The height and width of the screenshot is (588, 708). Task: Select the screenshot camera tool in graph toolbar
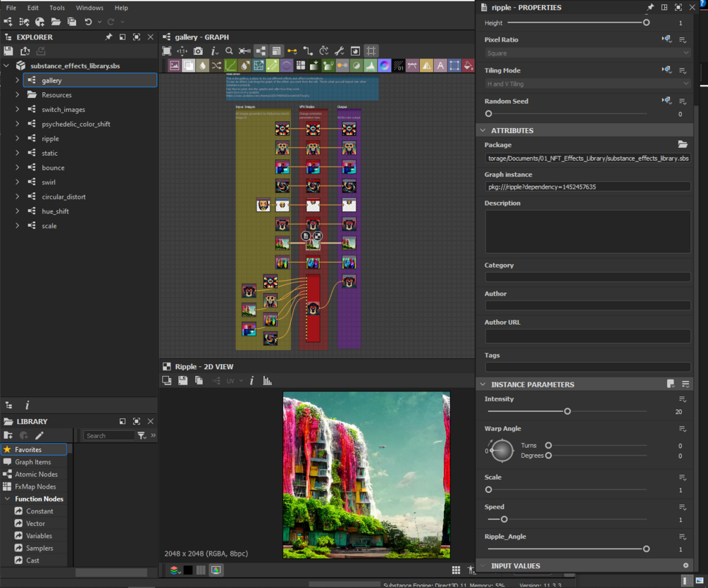198,50
